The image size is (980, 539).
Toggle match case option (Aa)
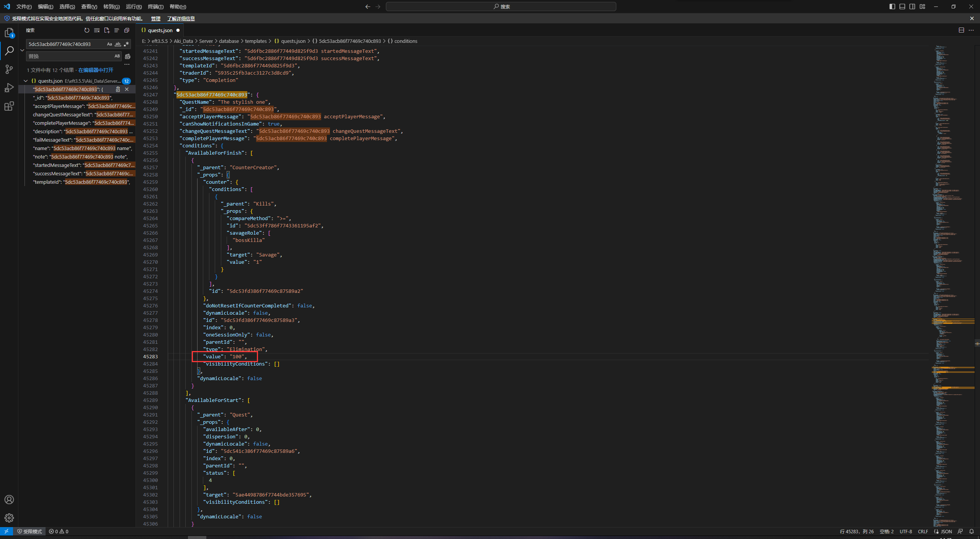109,44
